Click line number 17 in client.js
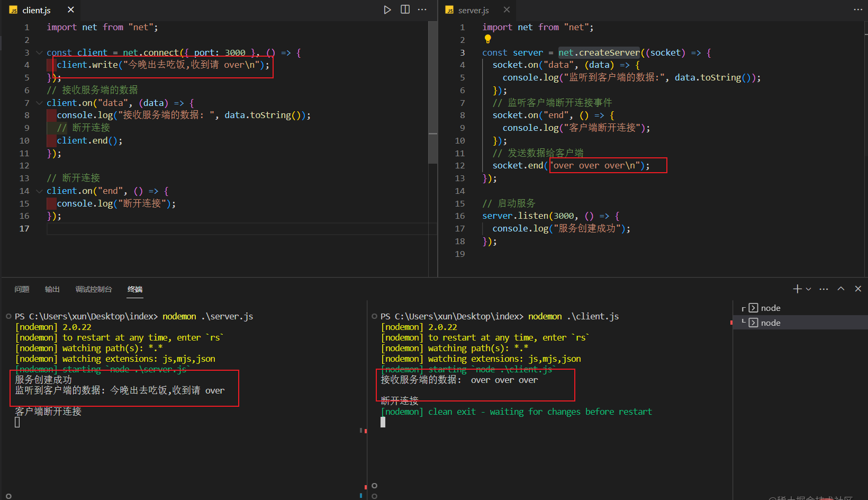868x500 pixels. (24, 228)
